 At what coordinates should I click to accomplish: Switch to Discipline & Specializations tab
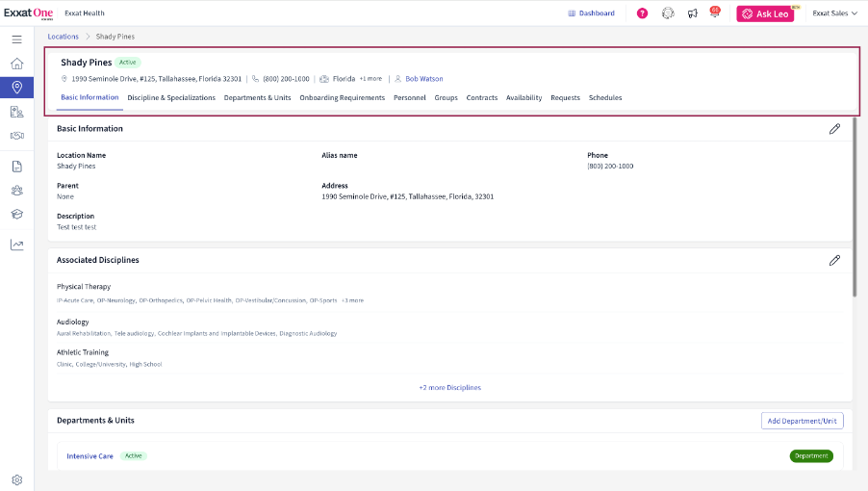point(171,98)
